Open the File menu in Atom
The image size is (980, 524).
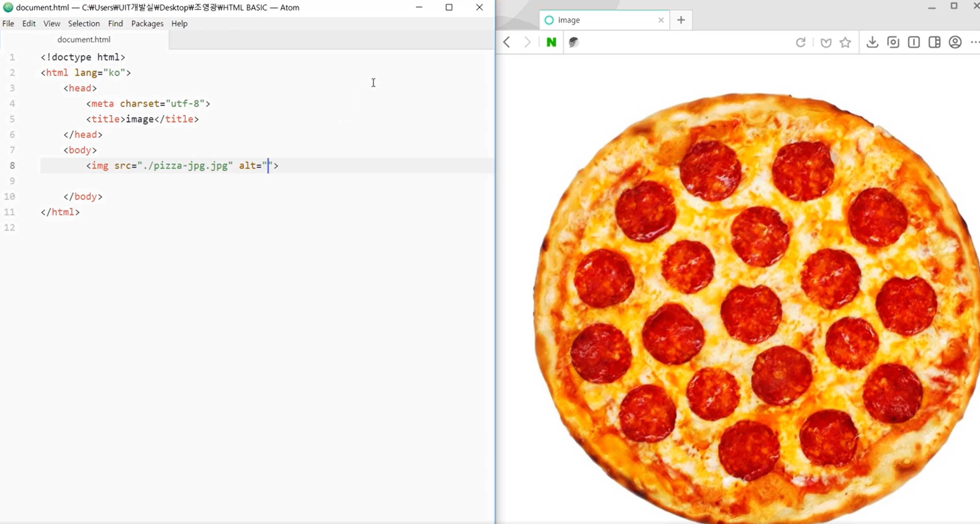8,23
